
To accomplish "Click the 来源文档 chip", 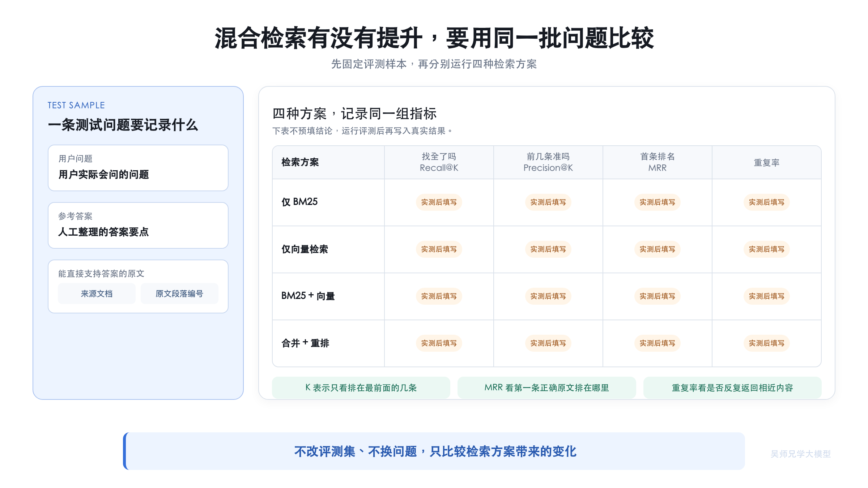I will pyautogui.click(x=97, y=294).
